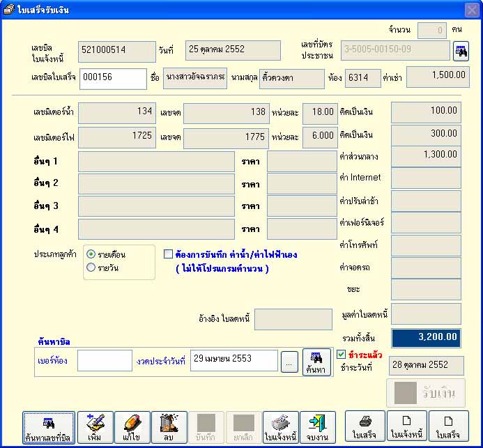The width and height of the screenshot is (483, 448).
Task: Click the เพิ่ม (add) button
Action: pos(95,428)
